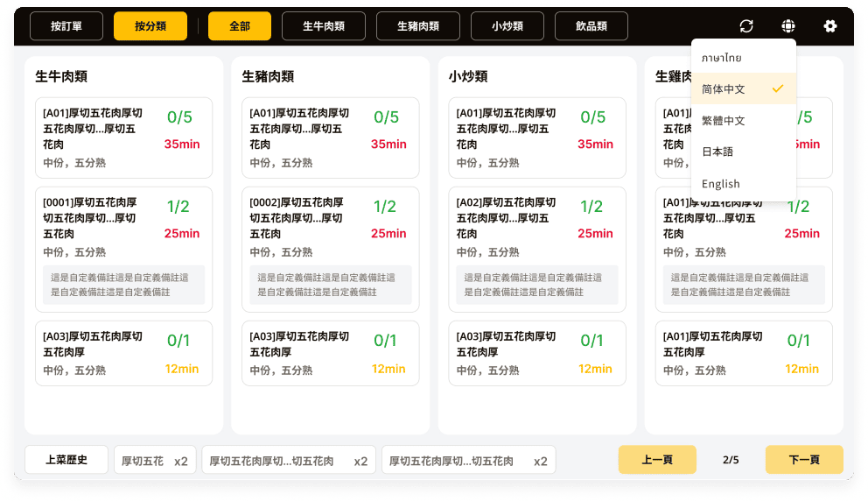Click the refresh icon in top bar

pyautogui.click(x=746, y=26)
